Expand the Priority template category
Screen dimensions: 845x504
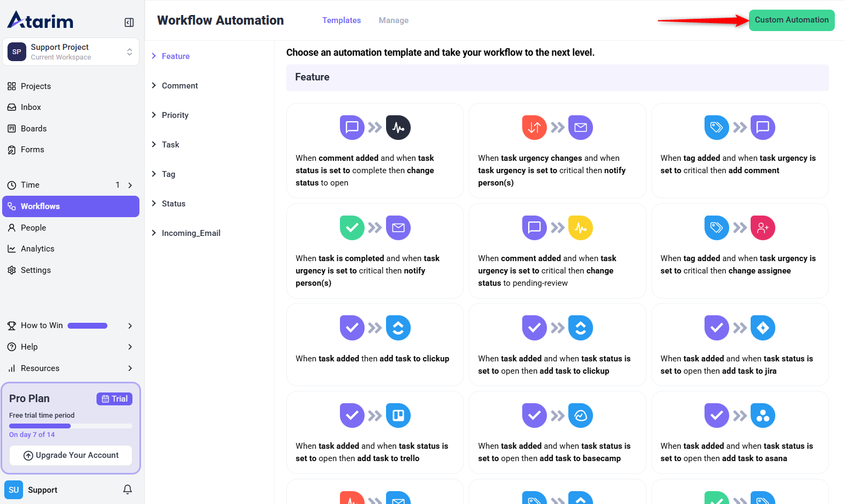point(175,115)
